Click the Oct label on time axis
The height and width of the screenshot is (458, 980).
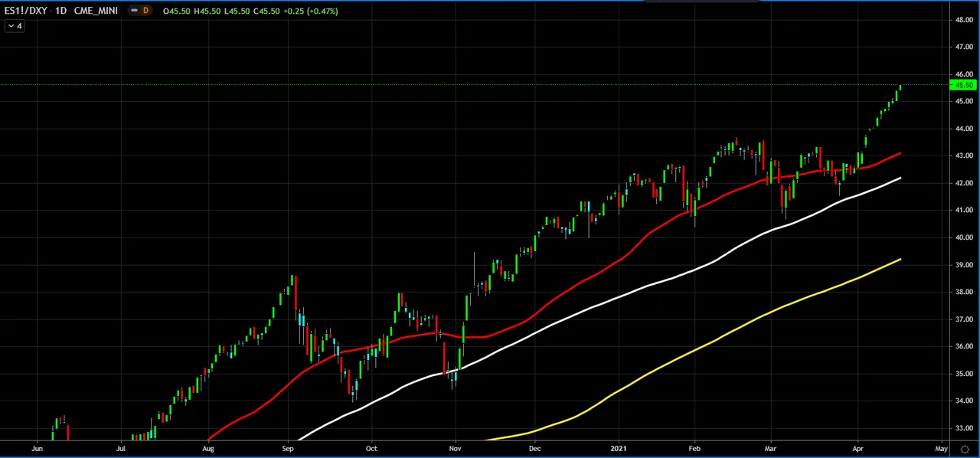point(371,449)
